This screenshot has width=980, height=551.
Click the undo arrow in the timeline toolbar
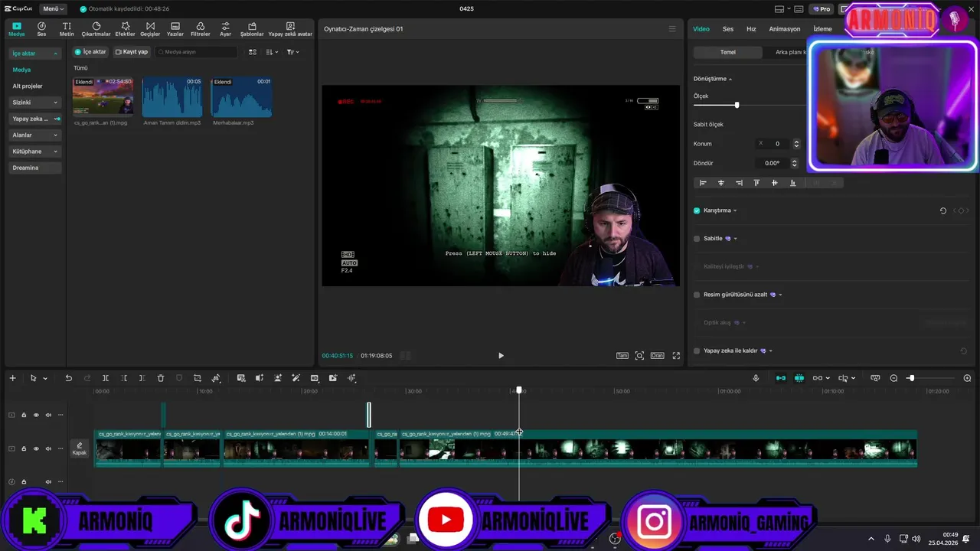point(68,378)
